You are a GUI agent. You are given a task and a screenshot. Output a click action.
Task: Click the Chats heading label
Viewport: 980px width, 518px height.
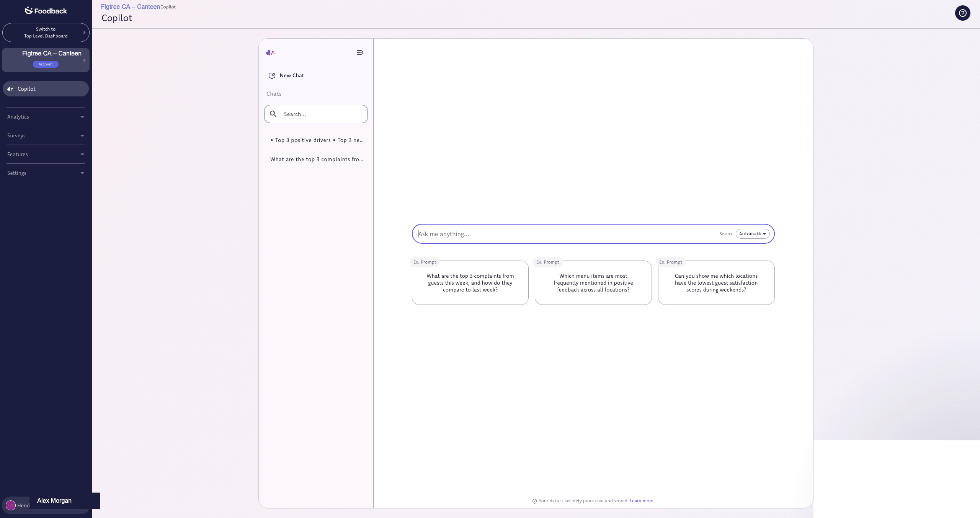coord(274,94)
